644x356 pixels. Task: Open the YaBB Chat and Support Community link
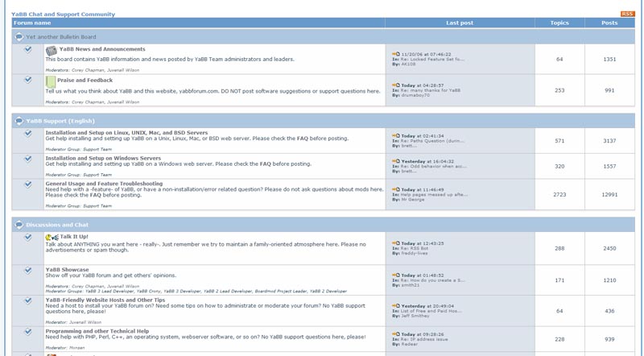[x=64, y=14]
